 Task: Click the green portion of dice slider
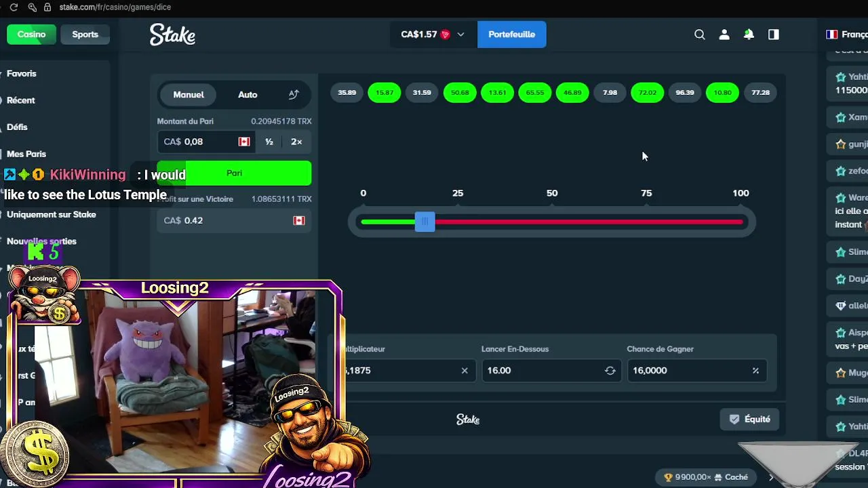point(388,222)
